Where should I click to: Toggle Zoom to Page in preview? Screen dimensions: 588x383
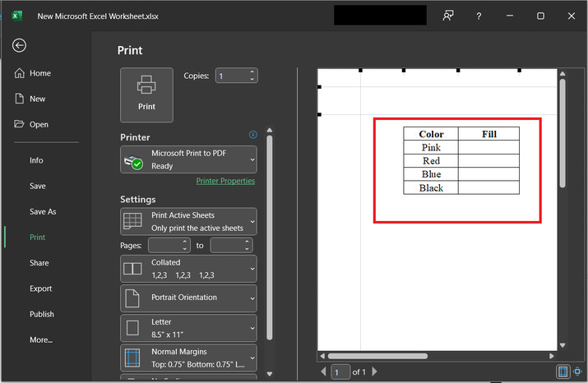click(x=577, y=371)
